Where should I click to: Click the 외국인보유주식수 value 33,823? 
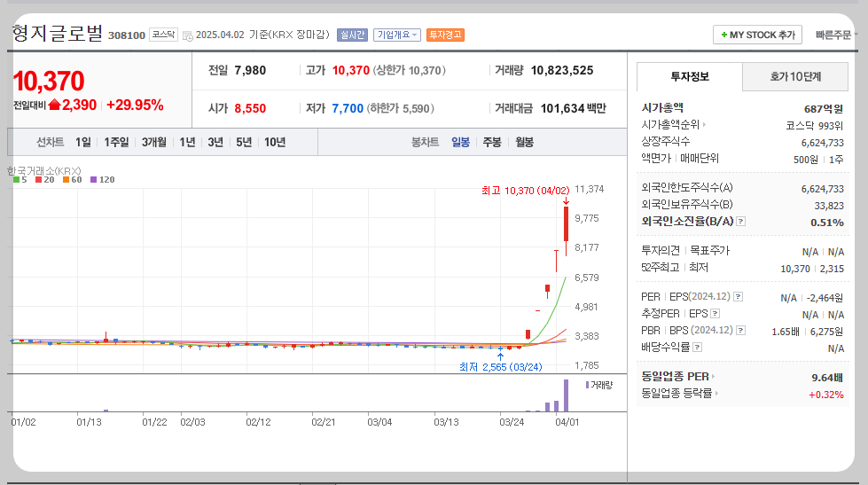(x=829, y=206)
